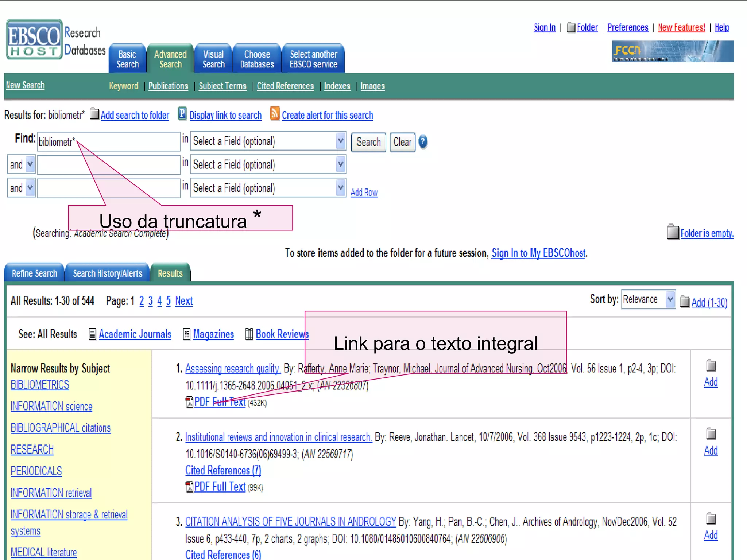The height and width of the screenshot is (560, 747).
Task: Click the FCCN banner image
Action: tap(673, 51)
